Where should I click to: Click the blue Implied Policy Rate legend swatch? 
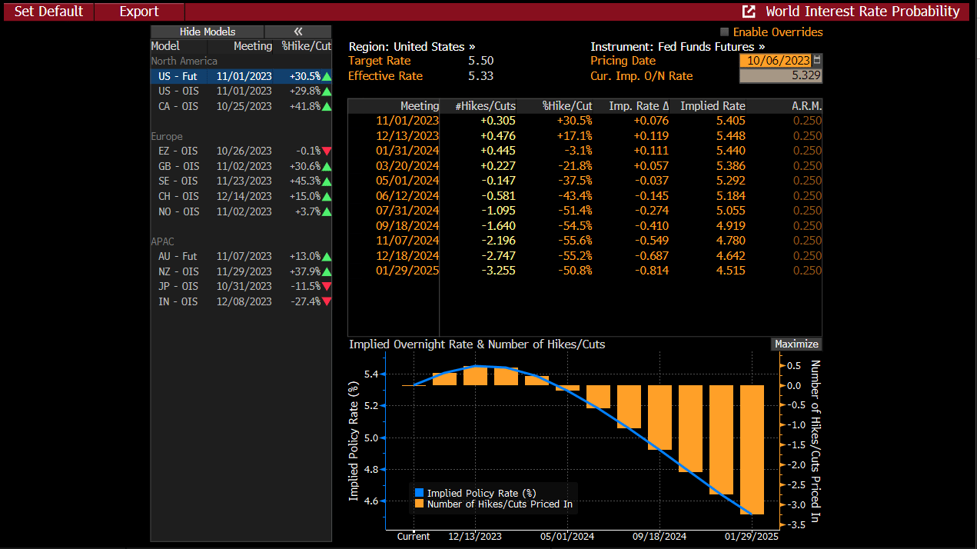(x=419, y=493)
